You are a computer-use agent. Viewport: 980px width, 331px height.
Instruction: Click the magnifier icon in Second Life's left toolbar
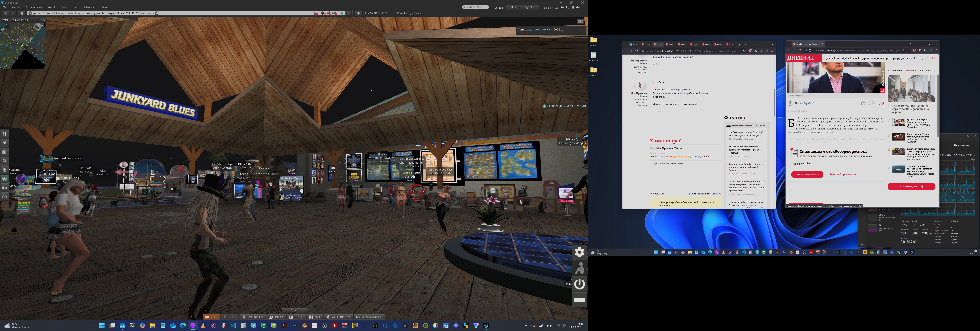point(5,161)
